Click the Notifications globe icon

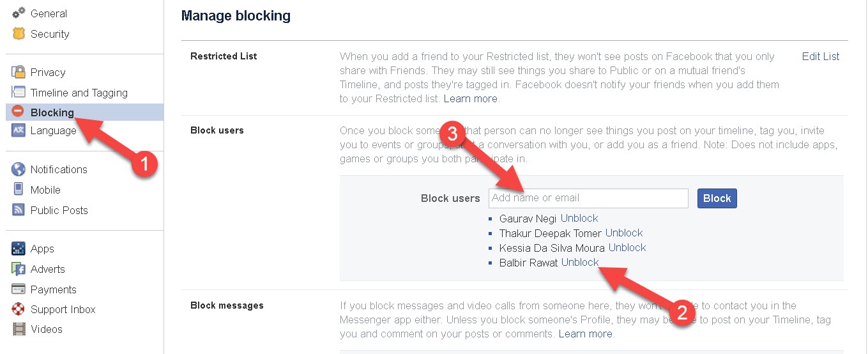(19, 169)
